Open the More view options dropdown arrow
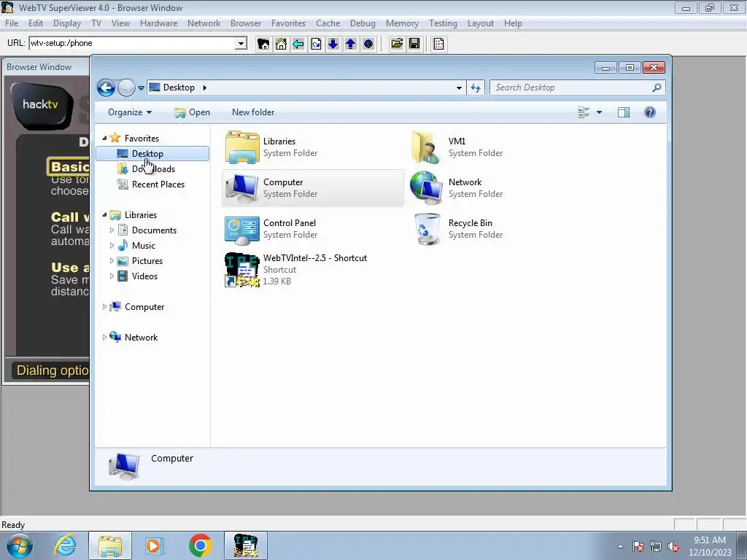The width and height of the screenshot is (747, 560). pos(600,112)
